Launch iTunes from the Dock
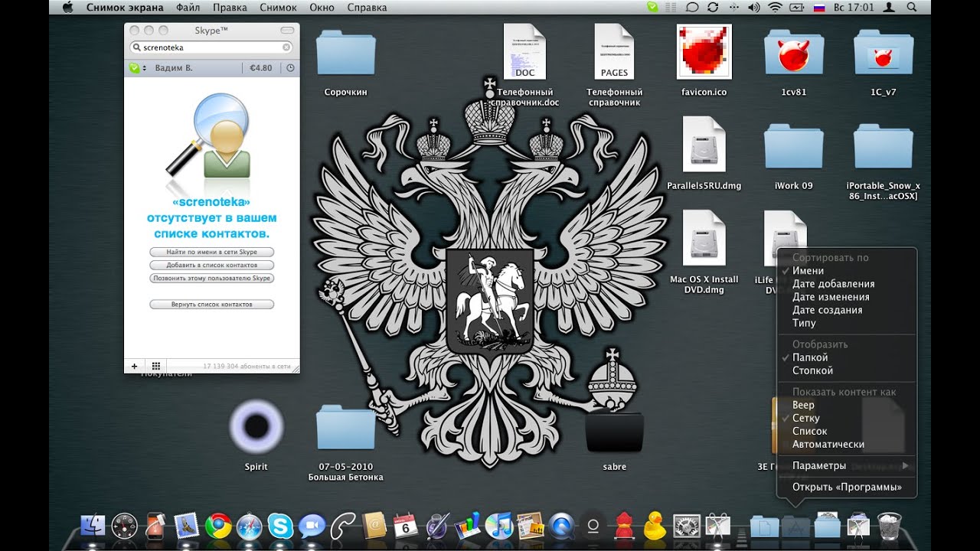 [x=498, y=526]
